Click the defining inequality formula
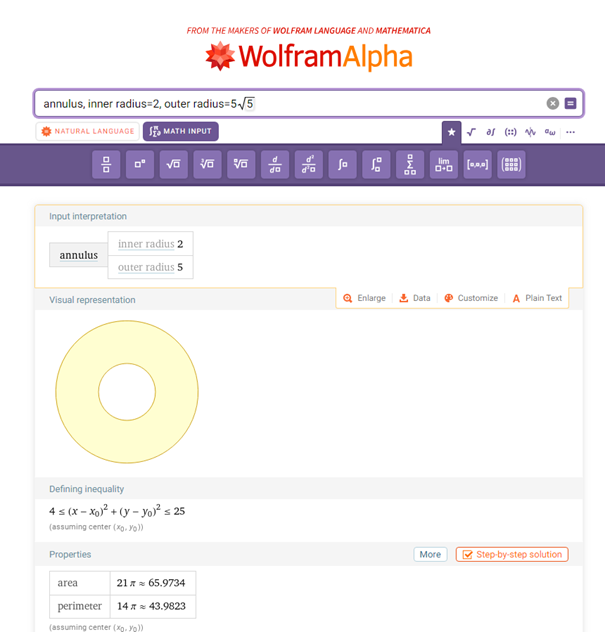 pos(117,511)
